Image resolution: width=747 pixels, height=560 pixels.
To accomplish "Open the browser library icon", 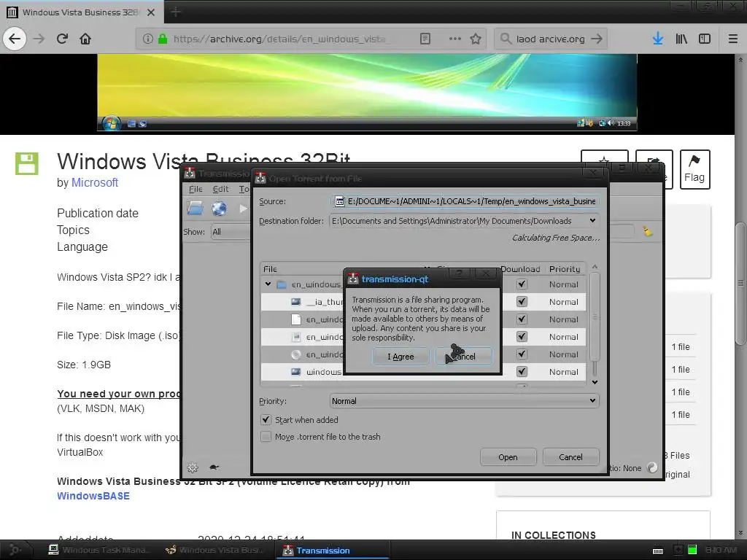I will tap(682, 39).
